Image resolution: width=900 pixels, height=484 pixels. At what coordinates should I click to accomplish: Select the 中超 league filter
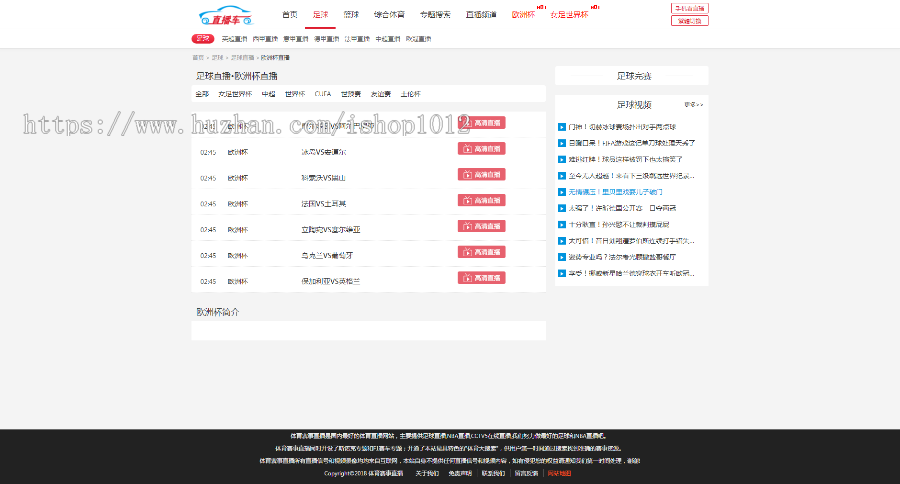point(269,94)
